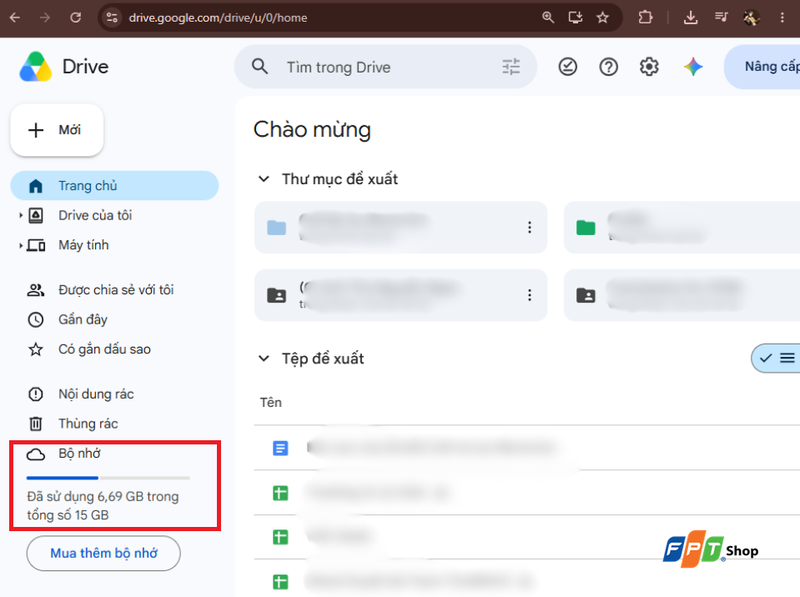This screenshot has width=800, height=597.
Task: Open Drive của tôi in sidebar
Action: click(95, 215)
